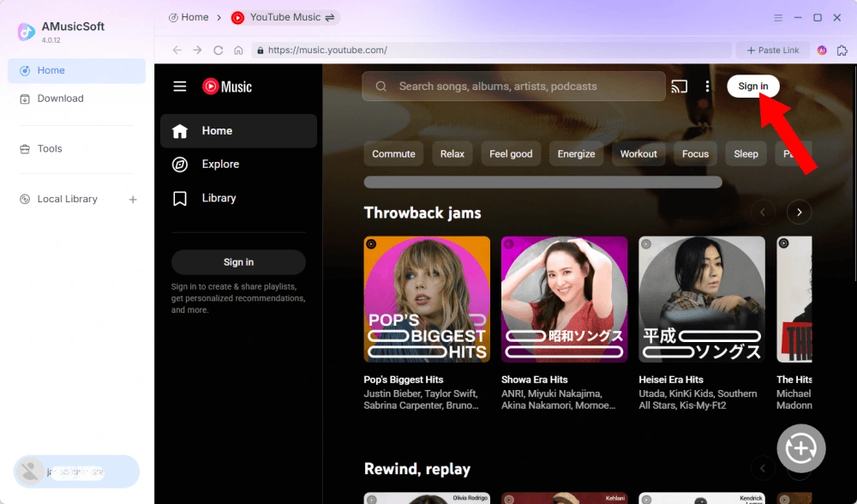Screen dimensions: 857x504
Task: Click the user account profile at bottom left
Action: (76, 471)
